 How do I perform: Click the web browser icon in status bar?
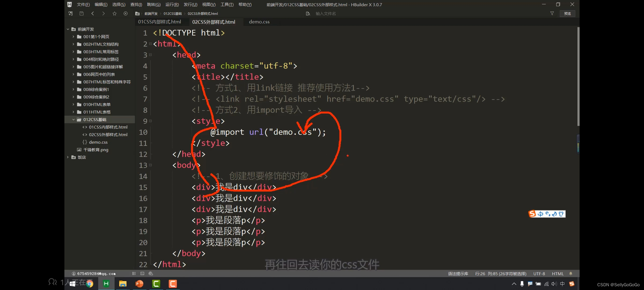(x=151, y=274)
